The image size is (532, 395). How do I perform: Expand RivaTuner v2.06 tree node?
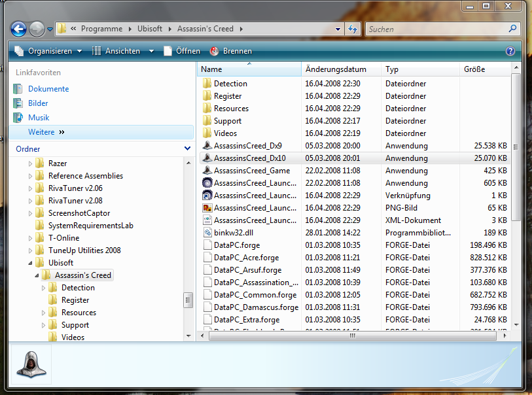(30, 188)
